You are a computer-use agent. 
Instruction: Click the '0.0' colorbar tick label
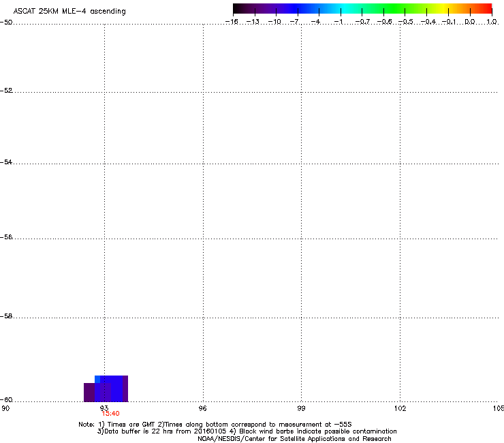[470, 22]
